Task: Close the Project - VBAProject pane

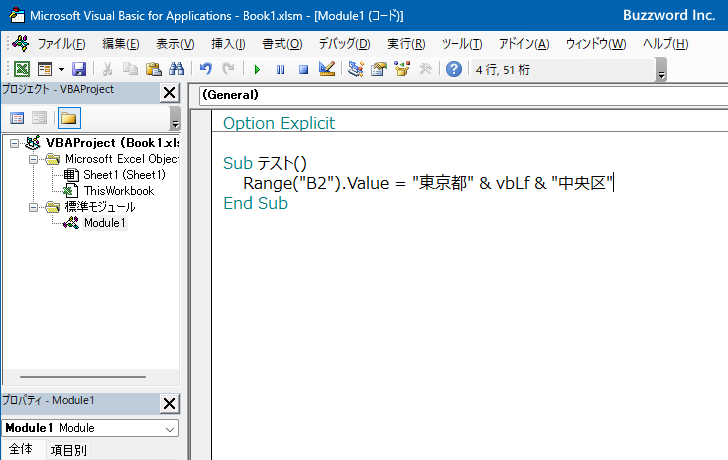Action: [x=169, y=93]
